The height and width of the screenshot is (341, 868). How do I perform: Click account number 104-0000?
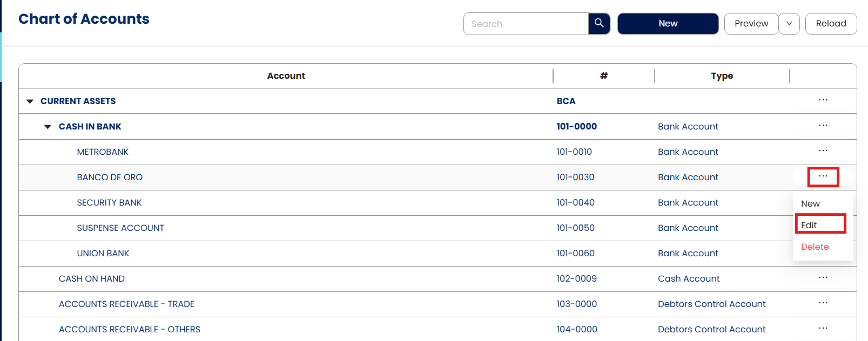577,330
